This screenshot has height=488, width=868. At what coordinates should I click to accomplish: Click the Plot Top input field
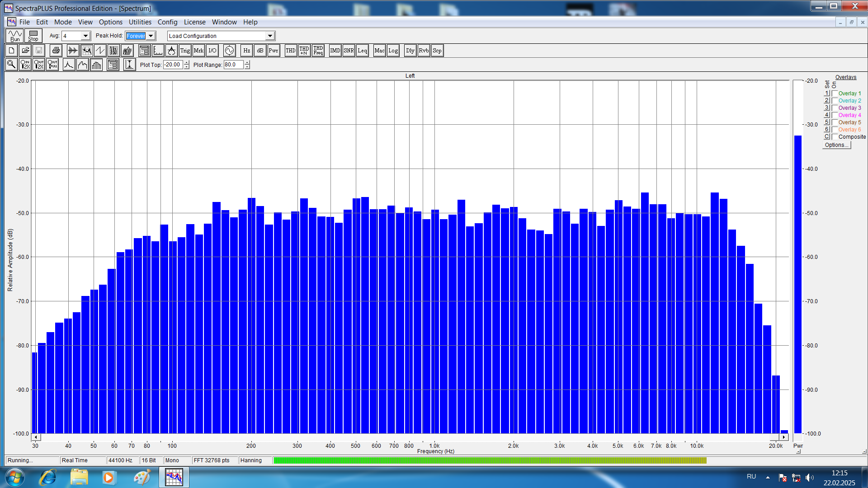(x=173, y=65)
